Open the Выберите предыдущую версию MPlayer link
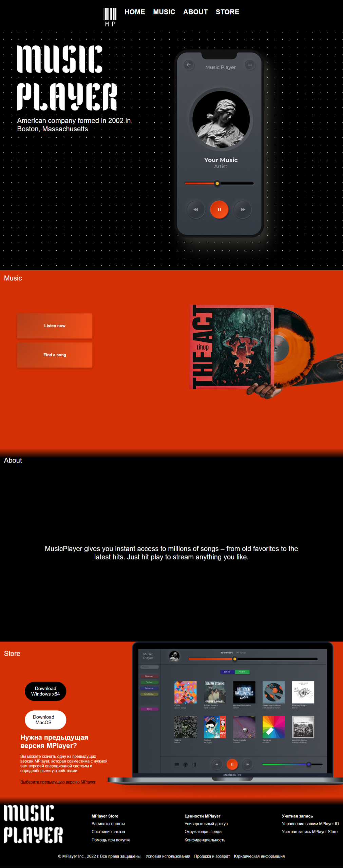Image resolution: width=343 pixels, height=868 pixels. (58, 782)
